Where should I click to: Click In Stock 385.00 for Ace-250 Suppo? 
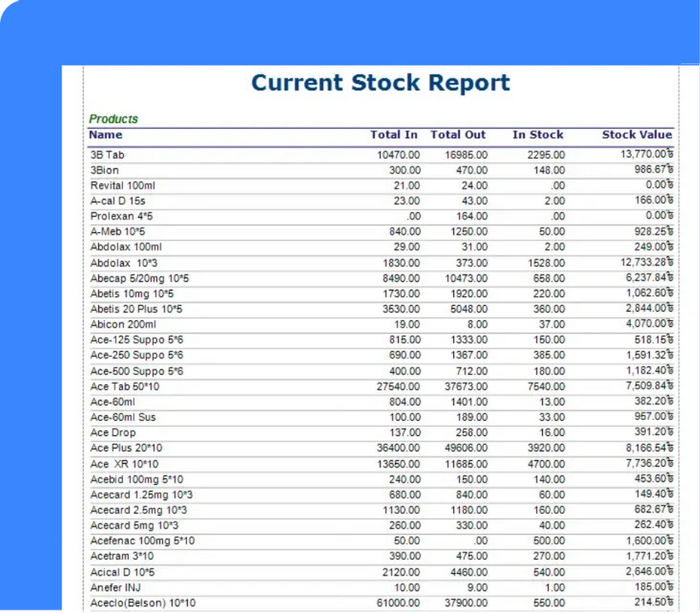549,355
